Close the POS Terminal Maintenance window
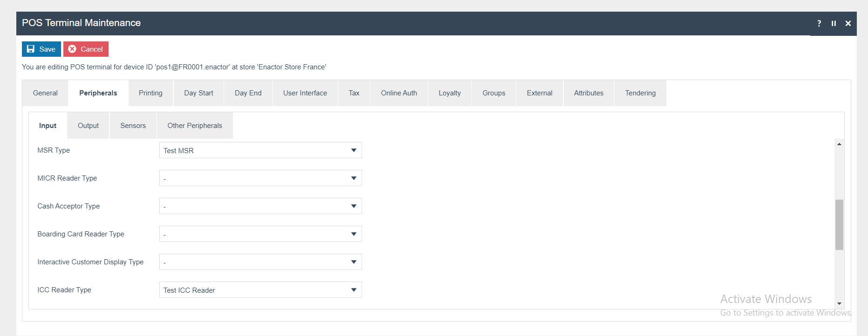868x336 pixels. (x=848, y=23)
